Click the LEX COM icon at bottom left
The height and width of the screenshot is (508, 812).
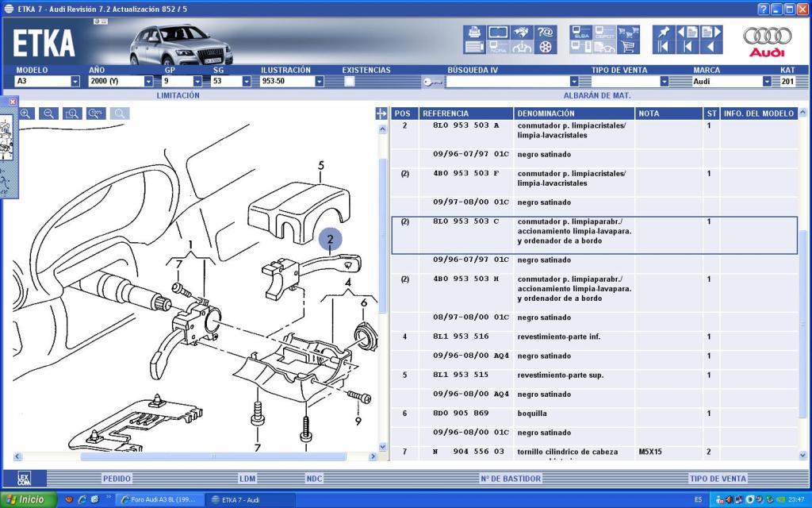click(x=25, y=479)
